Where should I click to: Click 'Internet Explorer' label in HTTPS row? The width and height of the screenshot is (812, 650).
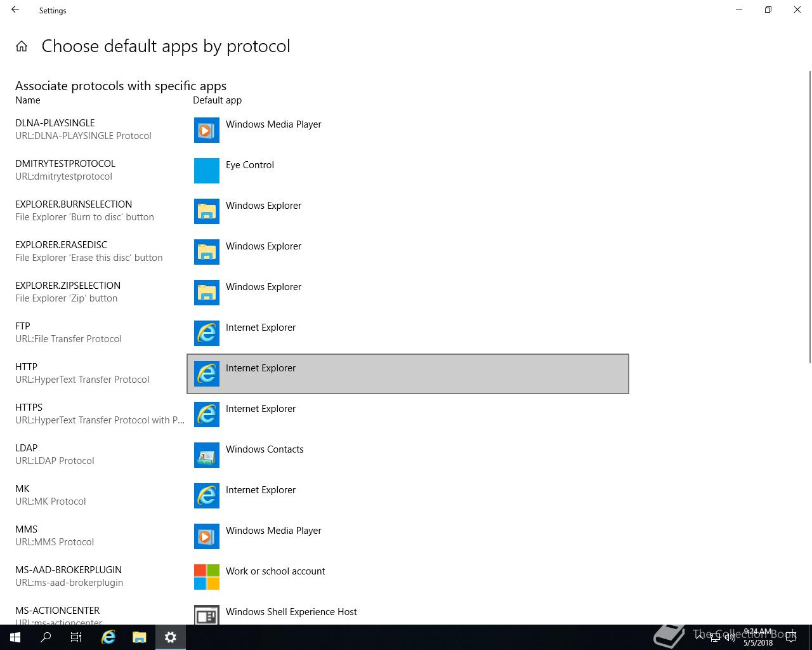[261, 409]
